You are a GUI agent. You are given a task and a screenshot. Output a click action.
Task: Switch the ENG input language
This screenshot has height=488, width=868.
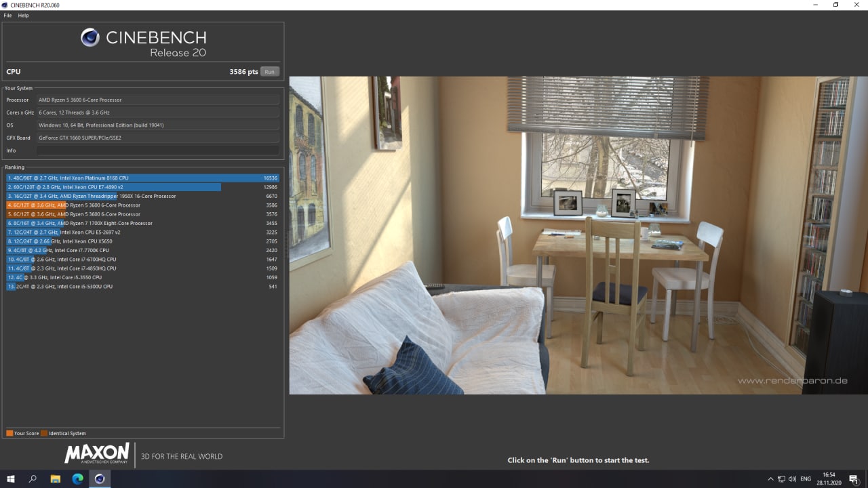(806, 479)
